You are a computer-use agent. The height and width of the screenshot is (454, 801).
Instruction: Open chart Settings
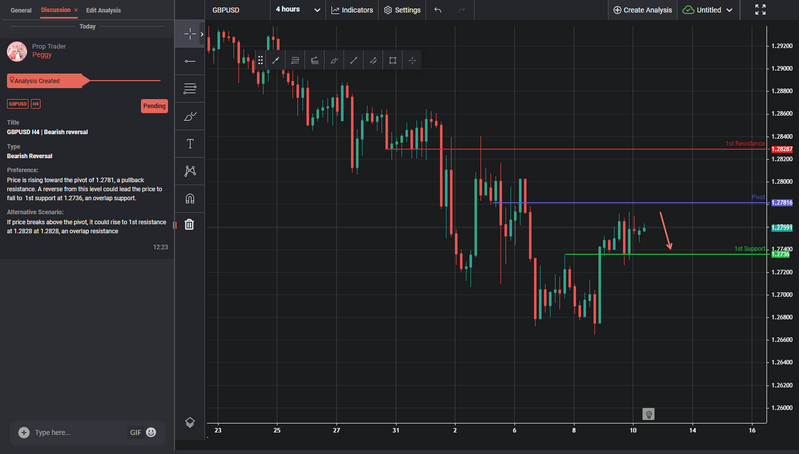tap(402, 10)
